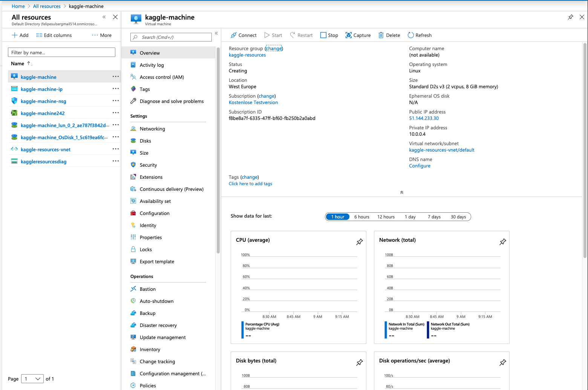Open context menu for kaggleresourcesdiag
The image size is (588, 390).
(116, 161)
